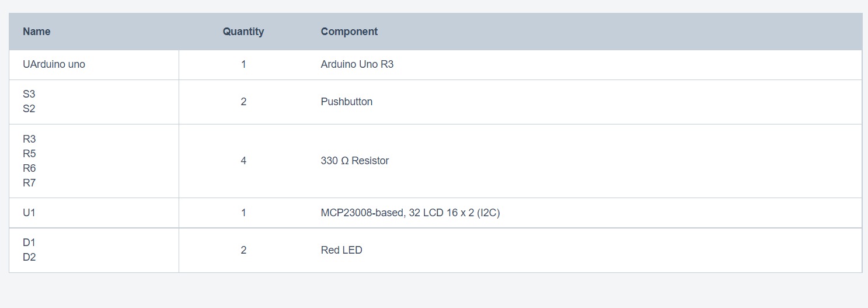This screenshot has height=308, width=868.
Task: Click the R6 resistor name
Action: (x=29, y=168)
